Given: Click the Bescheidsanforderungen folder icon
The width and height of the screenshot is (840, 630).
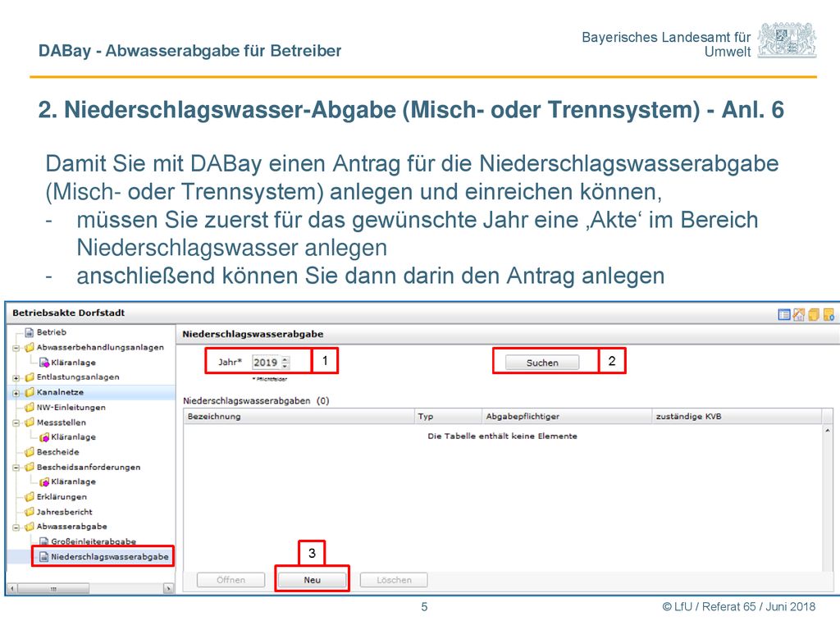Looking at the screenshot, I should (x=30, y=467).
